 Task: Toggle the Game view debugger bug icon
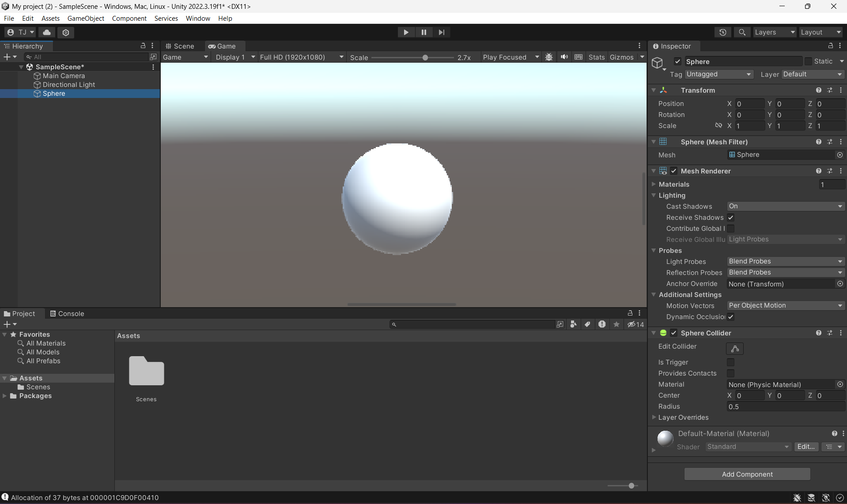coord(549,57)
